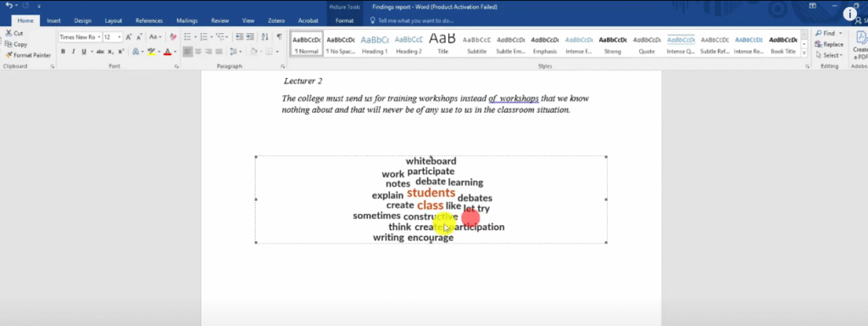Activate the Format Painter tool

[28, 55]
